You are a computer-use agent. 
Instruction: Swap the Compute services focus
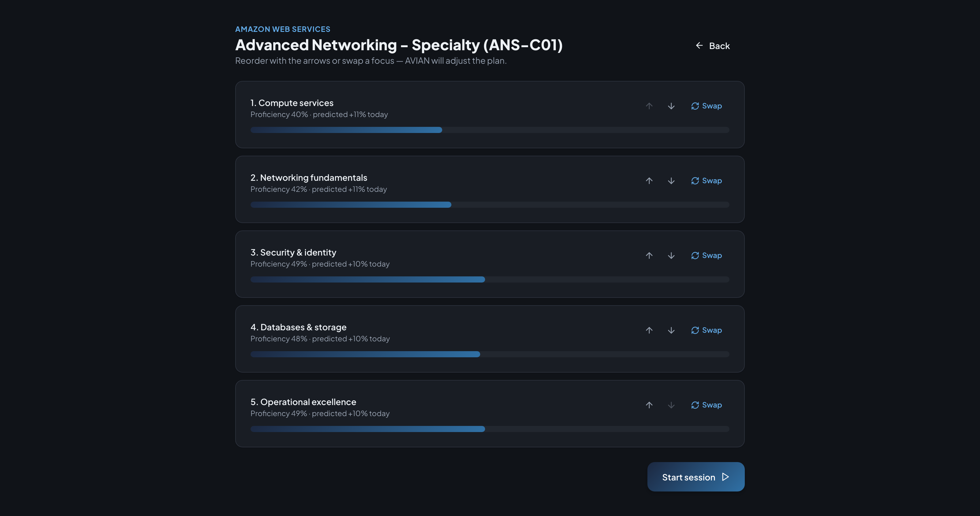click(x=707, y=106)
